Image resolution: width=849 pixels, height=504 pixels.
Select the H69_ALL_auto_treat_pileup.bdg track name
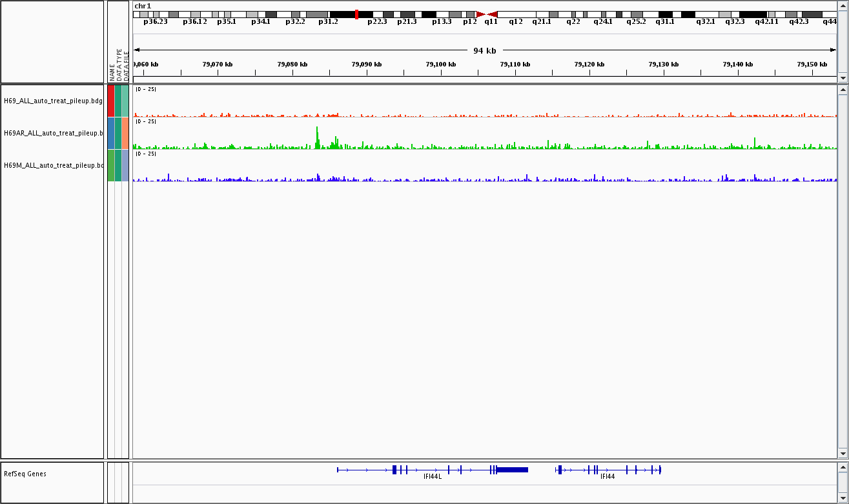53,101
